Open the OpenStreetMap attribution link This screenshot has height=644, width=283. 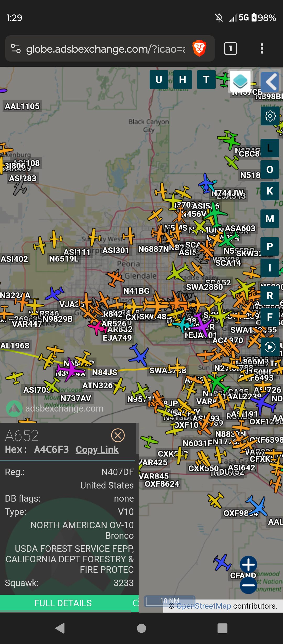click(x=204, y=606)
